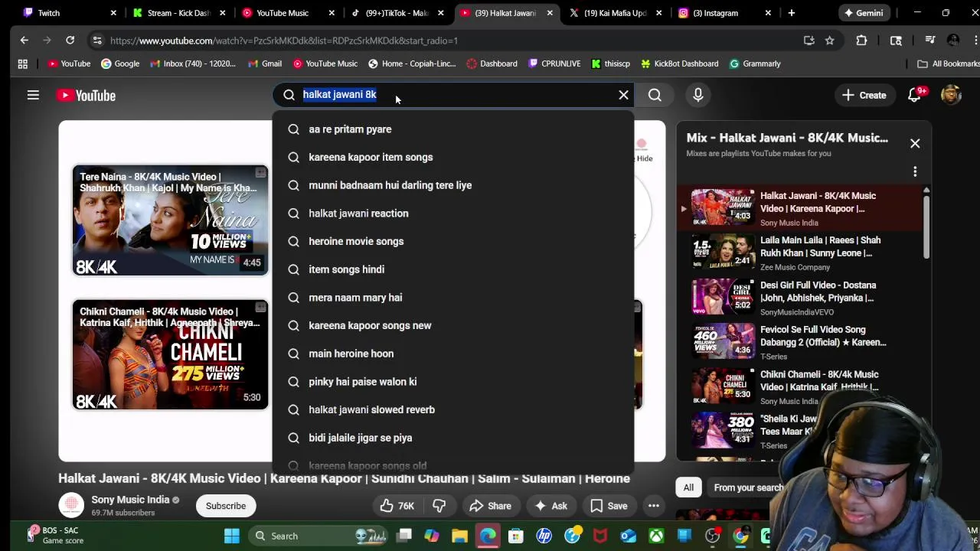Open the HP app in the taskbar
Screen dimensions: 980x551
coord(544,536)
